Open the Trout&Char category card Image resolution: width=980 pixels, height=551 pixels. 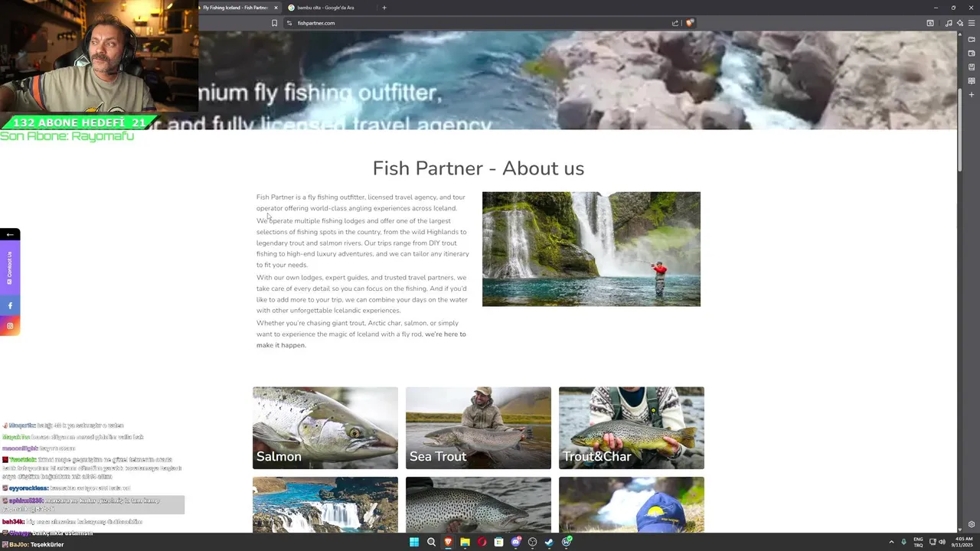pyautogui.click(x=632, y=428)
